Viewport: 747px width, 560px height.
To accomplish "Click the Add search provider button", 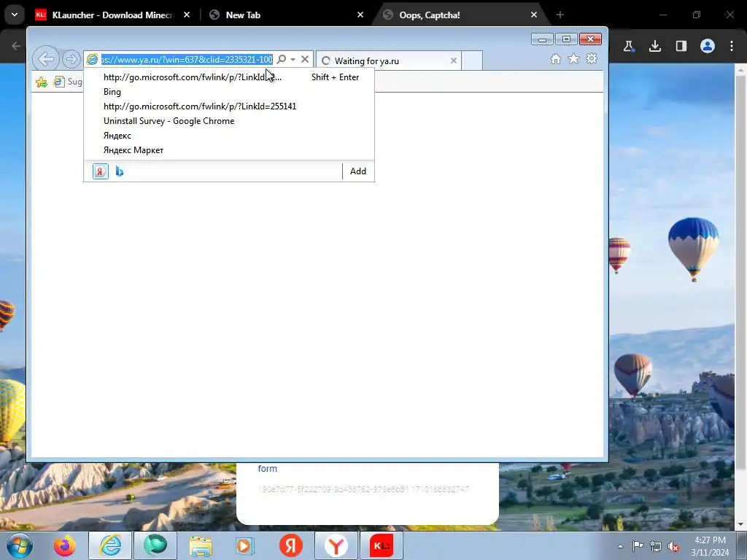I will (357, 171).
